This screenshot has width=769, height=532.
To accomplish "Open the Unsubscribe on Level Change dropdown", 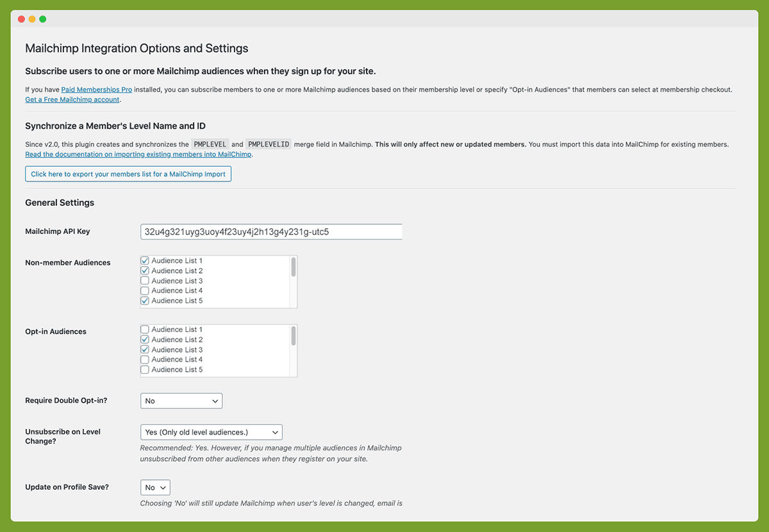I will (x=211, y=432).
